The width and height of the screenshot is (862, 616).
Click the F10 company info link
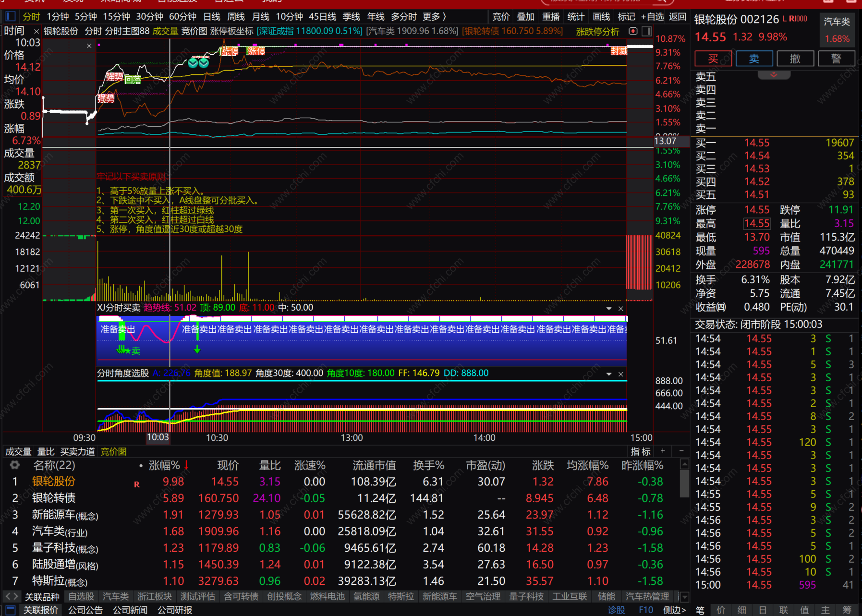click(646, 610)
